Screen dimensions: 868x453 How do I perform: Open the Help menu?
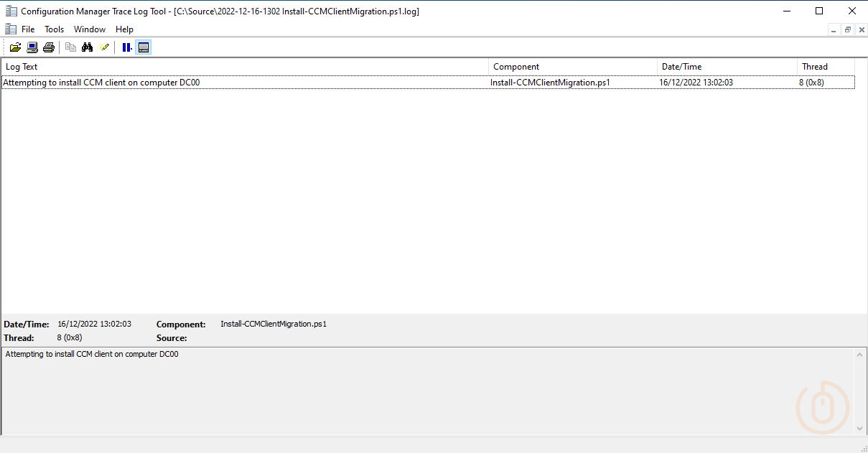pos(125,29)
